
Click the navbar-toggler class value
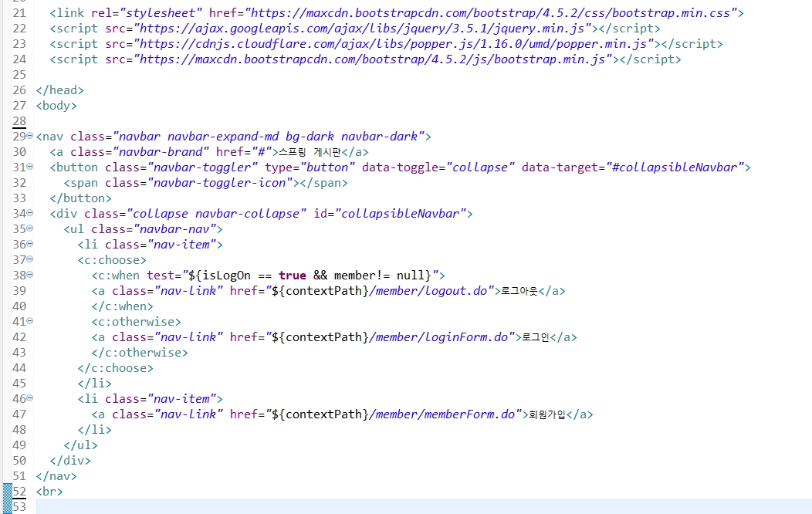tap(202, 167)
